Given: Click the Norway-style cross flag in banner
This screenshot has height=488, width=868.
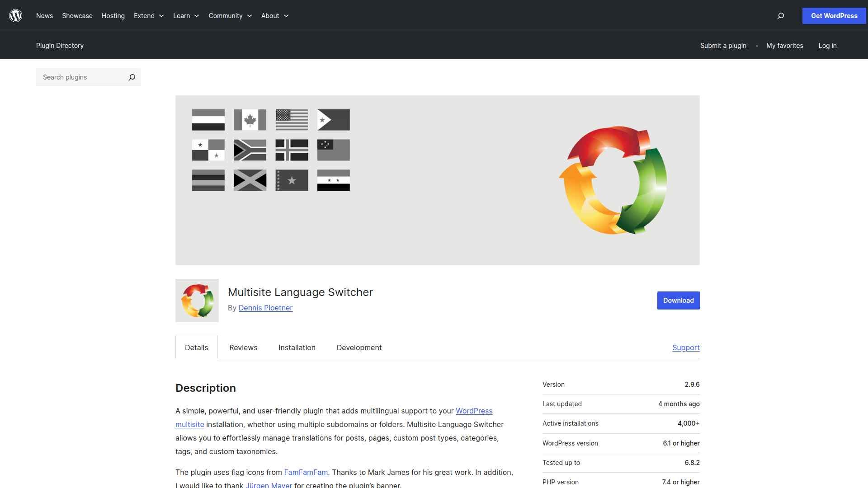Looking at the screenshot, I should tap(292, 150).
